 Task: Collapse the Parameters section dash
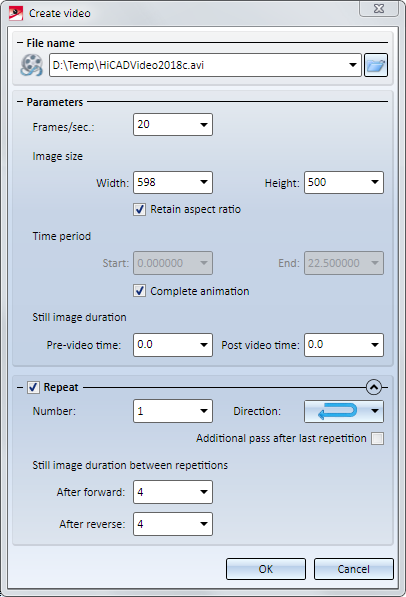pyautogui.click(x=20, y=102)
